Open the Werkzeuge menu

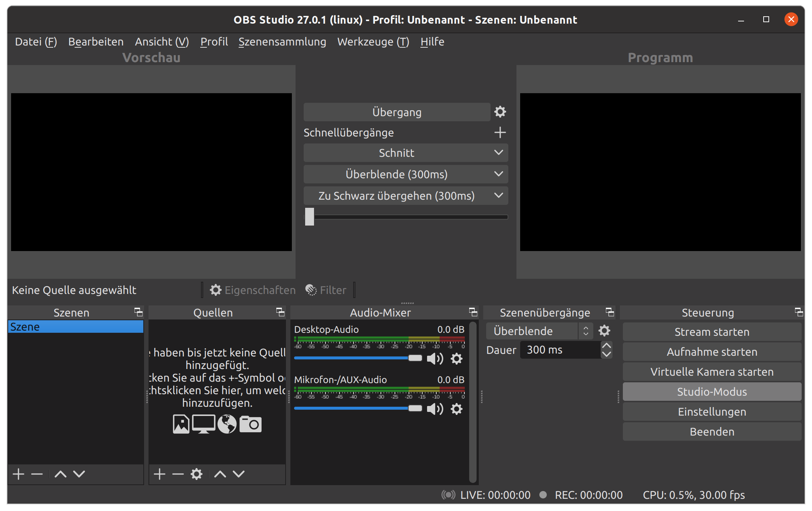pyautogui.click(x=373, y=42)
